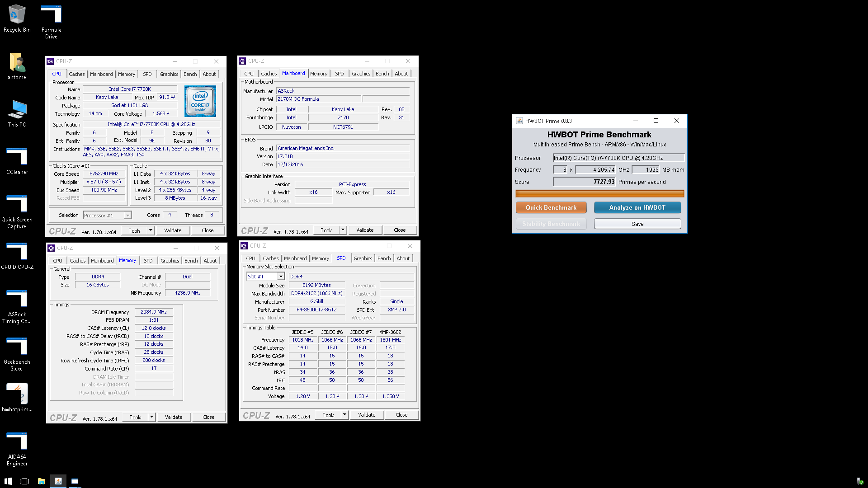This screenshot has height=488, width=868.
Task: Click the HWBOT Processor name field
Action: [619, 158]
